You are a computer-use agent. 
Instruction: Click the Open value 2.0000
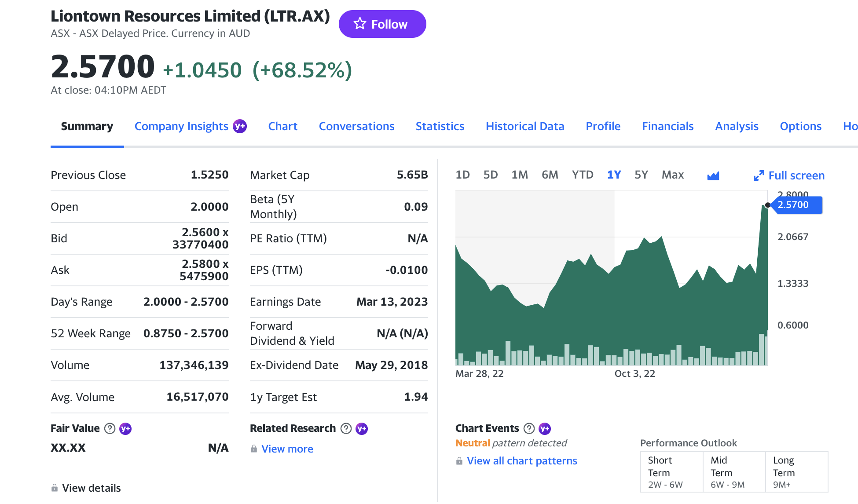[x=209, y=207]
